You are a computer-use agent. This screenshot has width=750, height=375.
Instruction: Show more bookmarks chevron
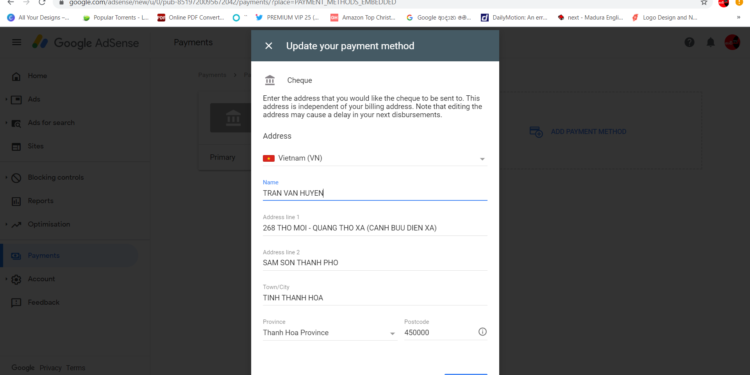738,18
